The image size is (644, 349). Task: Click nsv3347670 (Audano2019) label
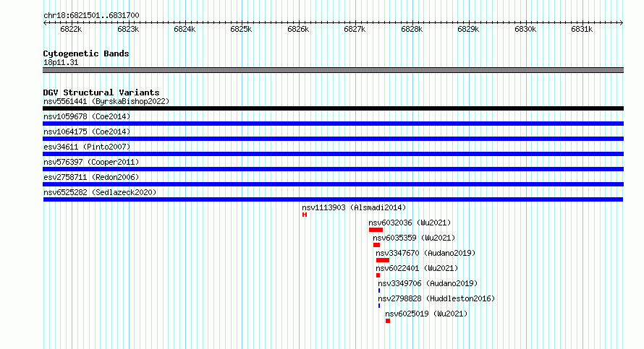425,253
